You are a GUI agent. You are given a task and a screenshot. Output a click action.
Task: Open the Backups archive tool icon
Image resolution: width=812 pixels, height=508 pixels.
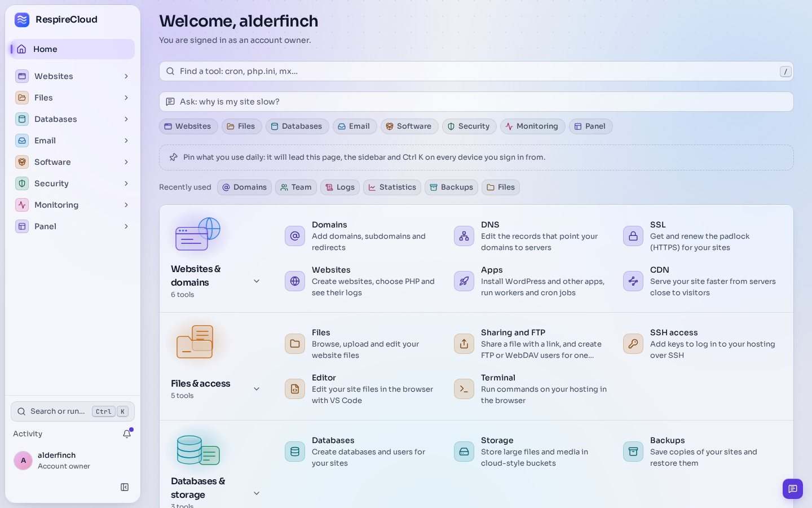(x=633, y=452)
